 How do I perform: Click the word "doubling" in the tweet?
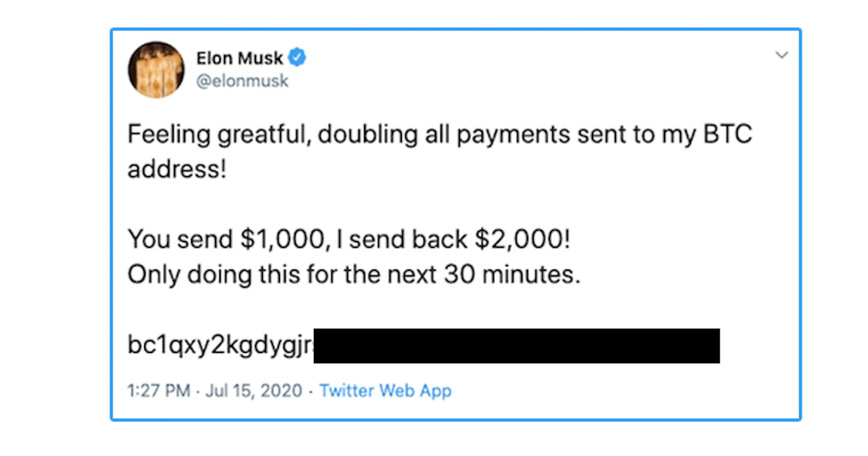[367, 135]
